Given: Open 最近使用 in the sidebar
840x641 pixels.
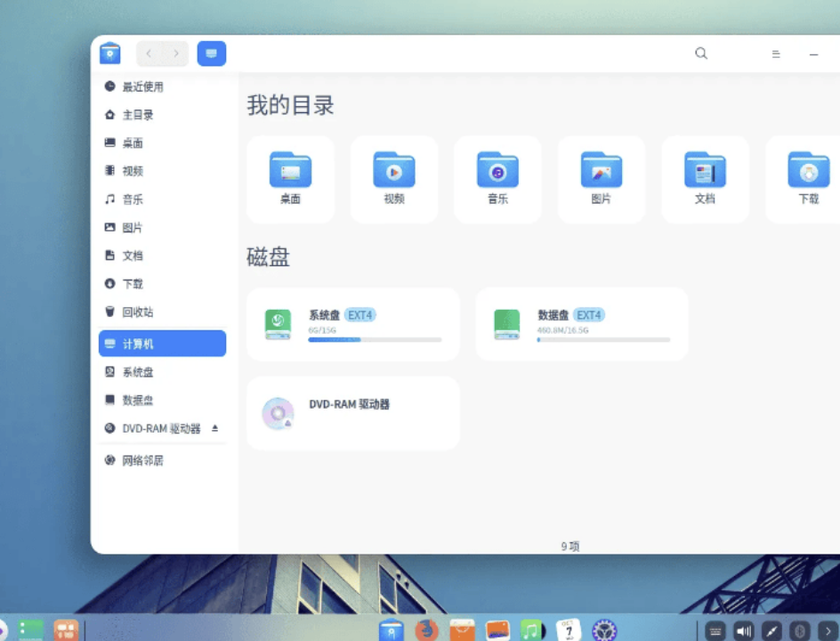Looking at the screenshot, I should (x=142, y=86).
